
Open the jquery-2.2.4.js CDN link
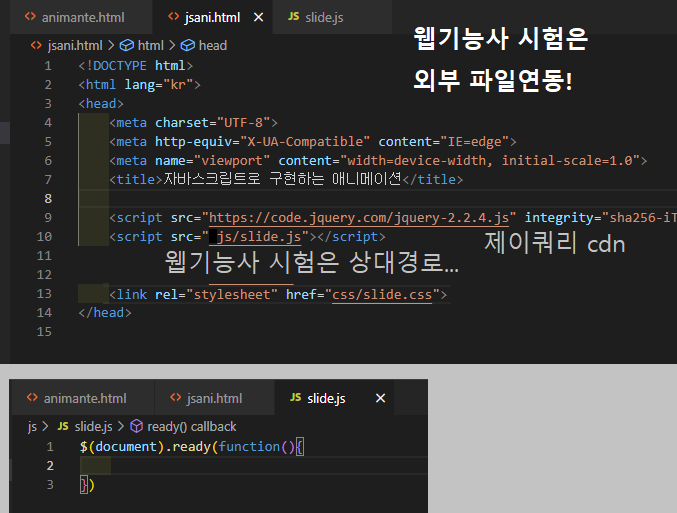358,218
